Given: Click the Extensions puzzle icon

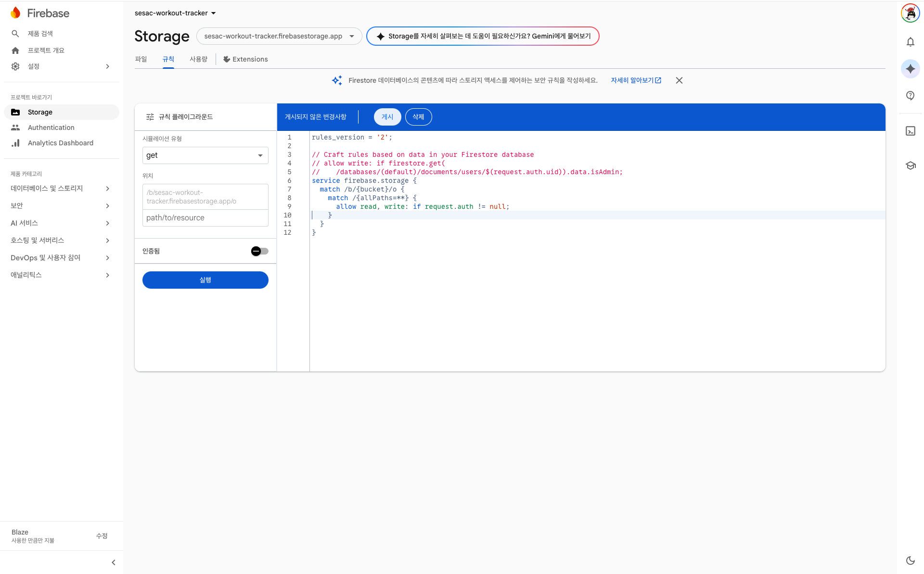Looking at the screenshot, I should click(x=227, y=59).
